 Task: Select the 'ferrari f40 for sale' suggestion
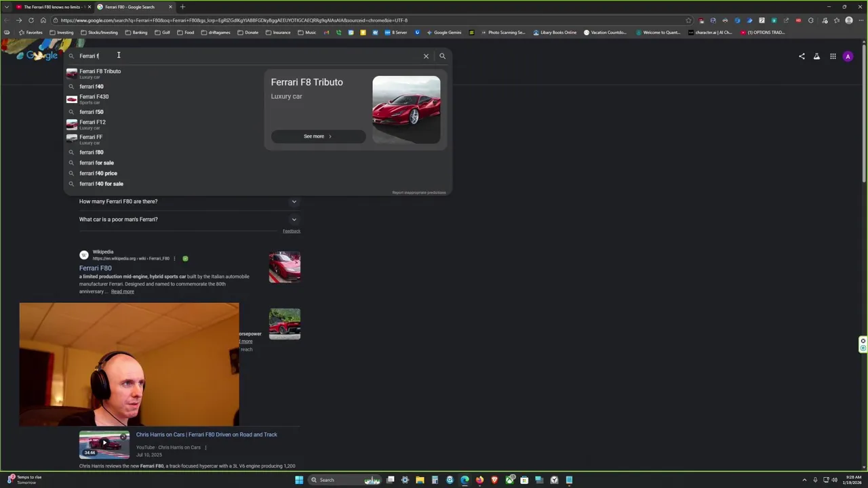click(163, 184)
